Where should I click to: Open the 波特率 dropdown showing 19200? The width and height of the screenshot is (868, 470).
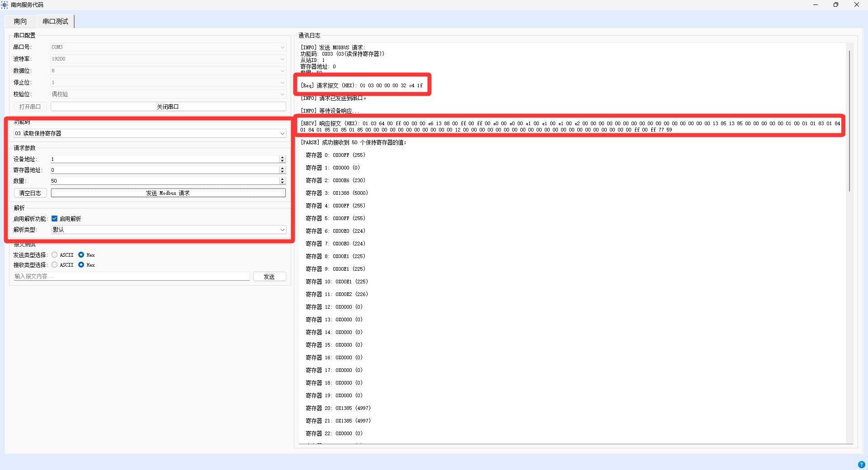[168, 59]
